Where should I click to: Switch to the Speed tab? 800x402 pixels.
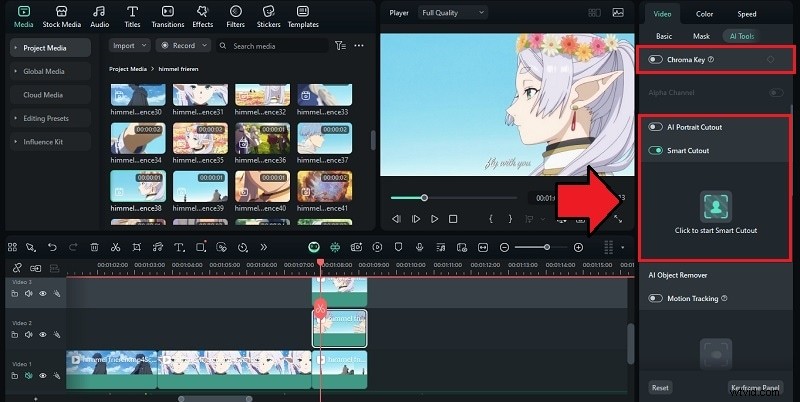[746, 14]
